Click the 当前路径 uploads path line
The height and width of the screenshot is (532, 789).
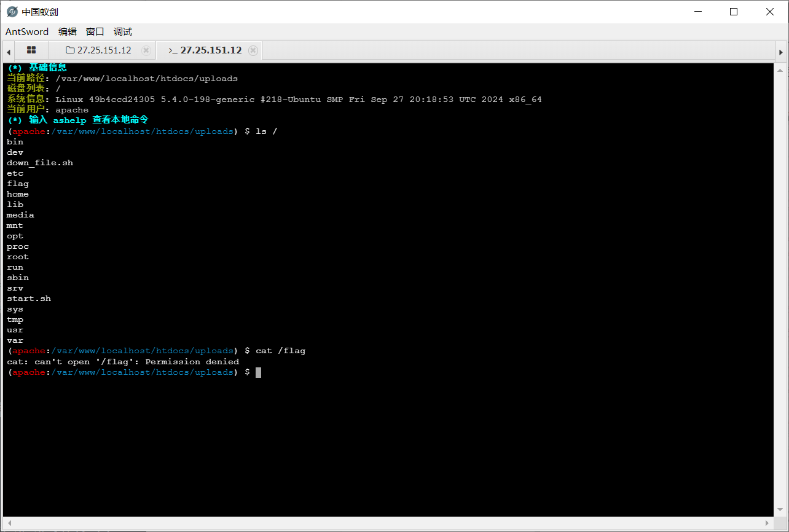(x=122, y=79)
